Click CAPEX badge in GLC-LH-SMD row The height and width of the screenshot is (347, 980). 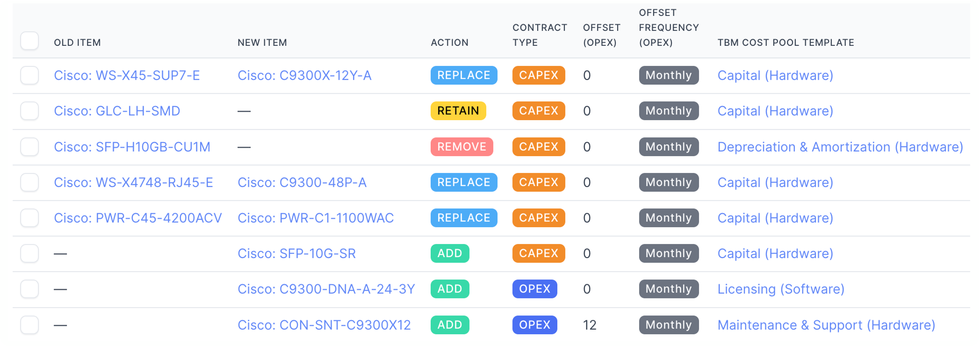pyautogui.click(x=538, y=111)
